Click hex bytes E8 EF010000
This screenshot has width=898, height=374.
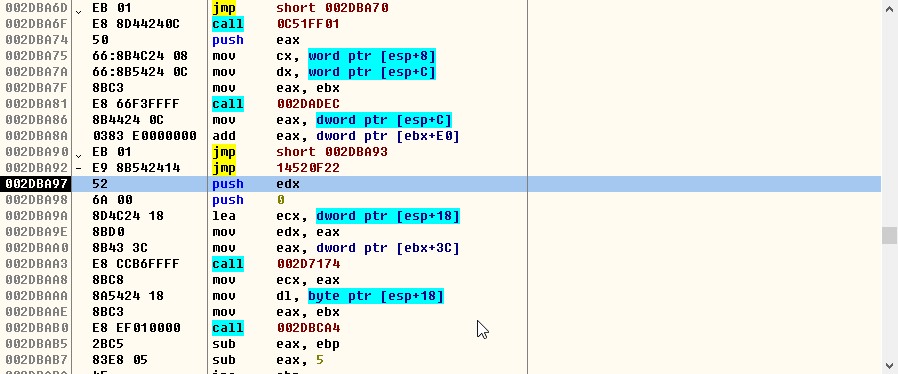click(136, 328)
